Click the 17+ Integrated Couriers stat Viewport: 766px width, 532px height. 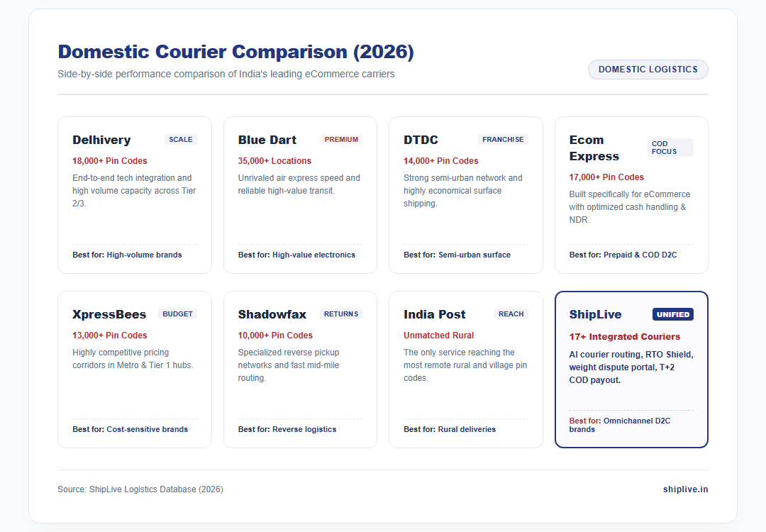pos(625,337)
